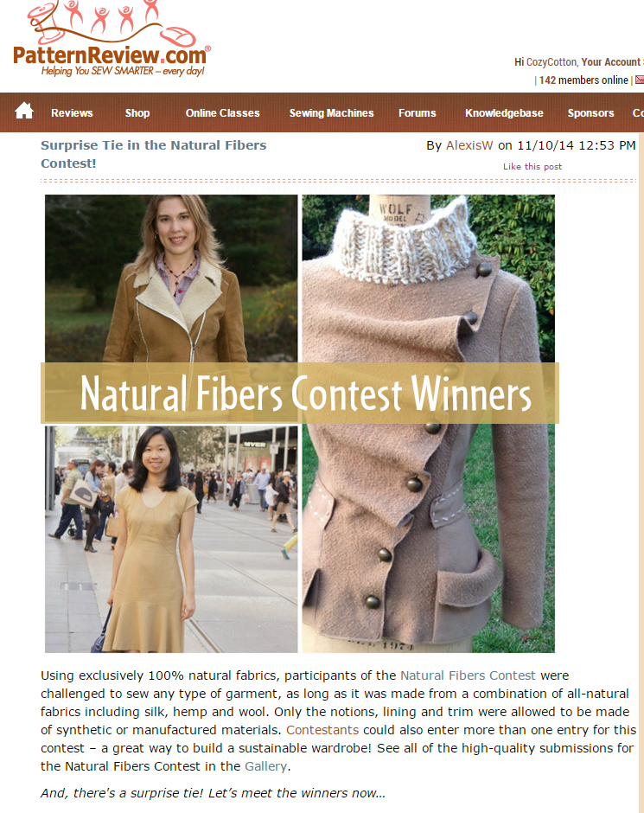Open the envelope messages icon
This screenshot has height=813, width=644.
click(640, 80)
